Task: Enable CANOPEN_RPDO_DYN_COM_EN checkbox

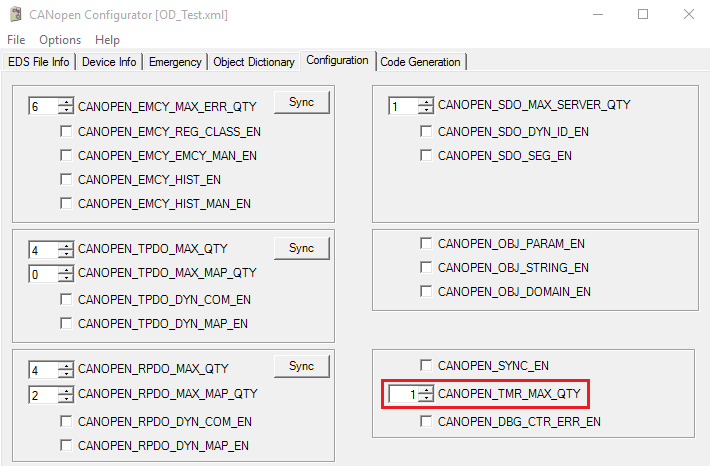Action: pyautogui.click(x=66, y=422)
